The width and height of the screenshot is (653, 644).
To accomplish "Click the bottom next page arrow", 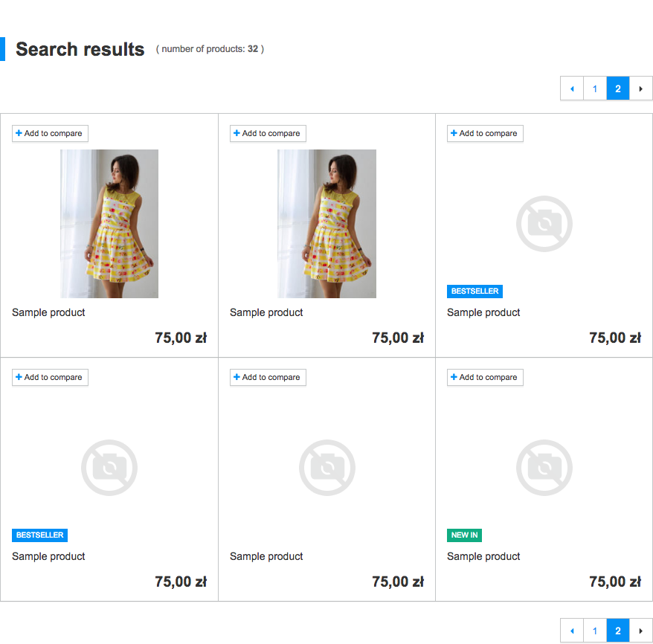I will tap(640, 631).
